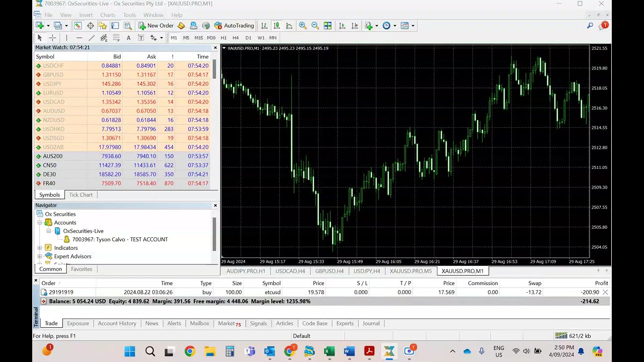Open the arrows objects dropdown

[161, 38]
